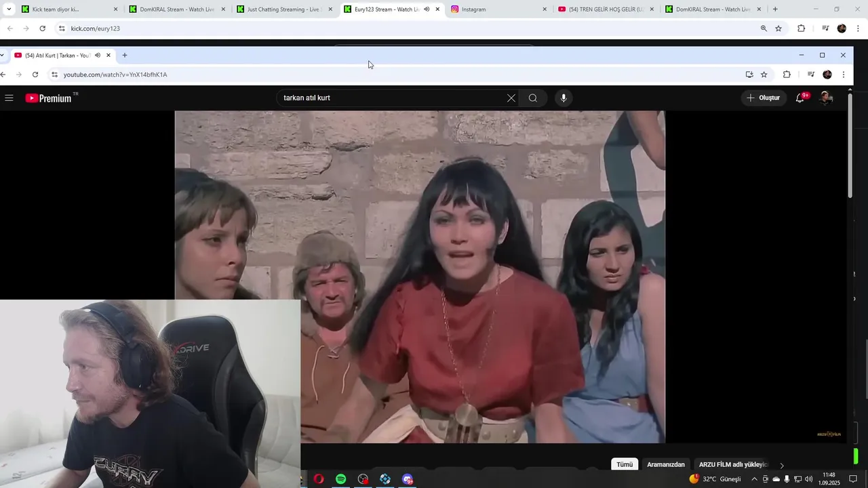Open the weather widget showing 32°C Güneşli
The image size is (868, 488).
pyautogui.click(x=715, y=479)
